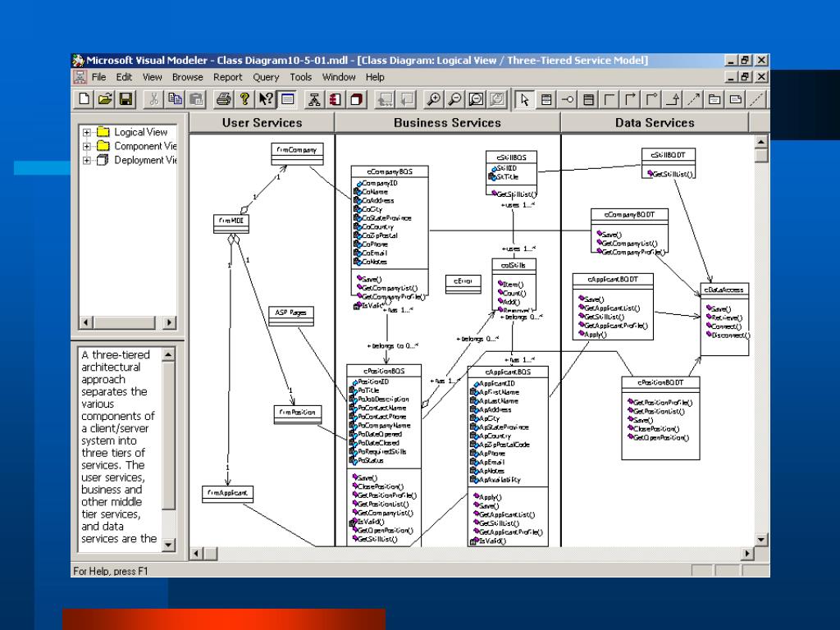This screenshot has height=630, width=840.
Task: Select the cError class box
Action: point(463,284)
